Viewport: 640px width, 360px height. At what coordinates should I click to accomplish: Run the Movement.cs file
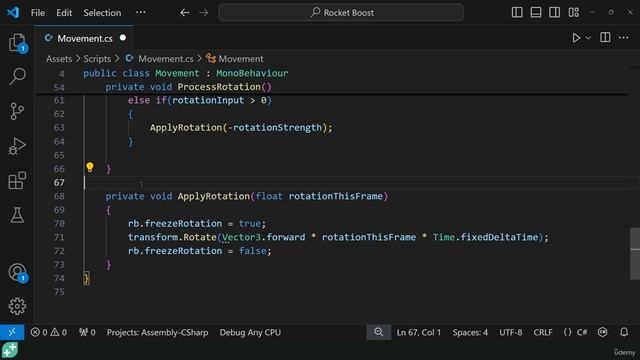click(x=576, y=38)
